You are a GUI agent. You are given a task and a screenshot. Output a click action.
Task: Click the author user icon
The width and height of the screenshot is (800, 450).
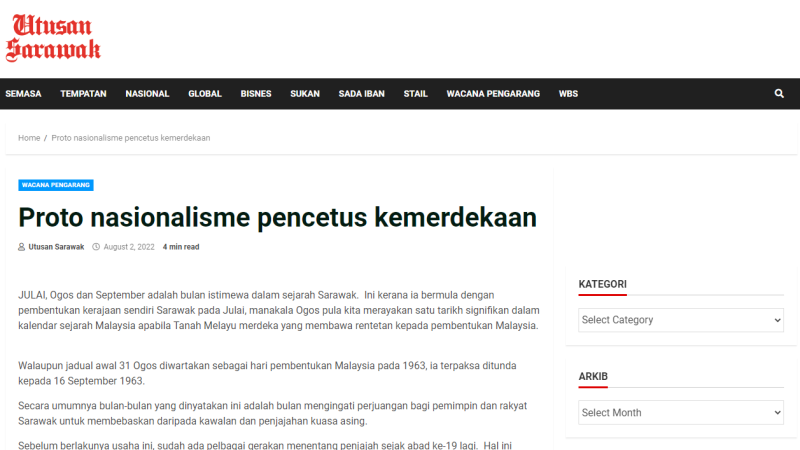(22, 247)
